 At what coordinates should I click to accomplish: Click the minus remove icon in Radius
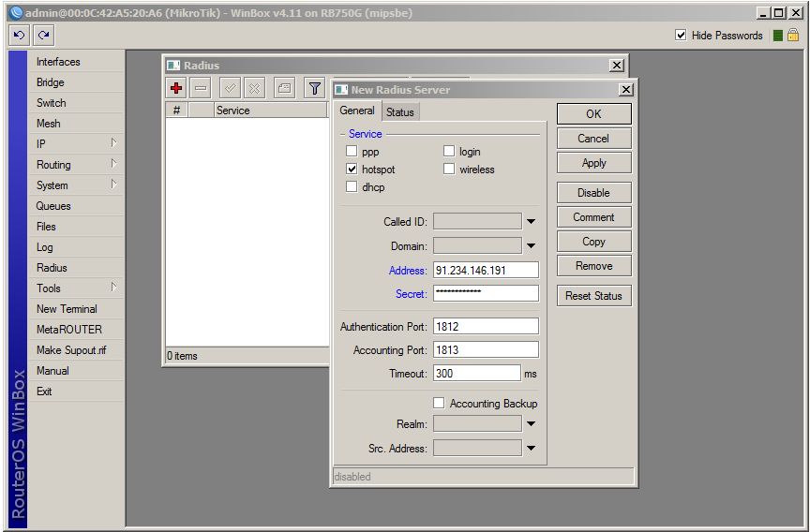[201, 88]
